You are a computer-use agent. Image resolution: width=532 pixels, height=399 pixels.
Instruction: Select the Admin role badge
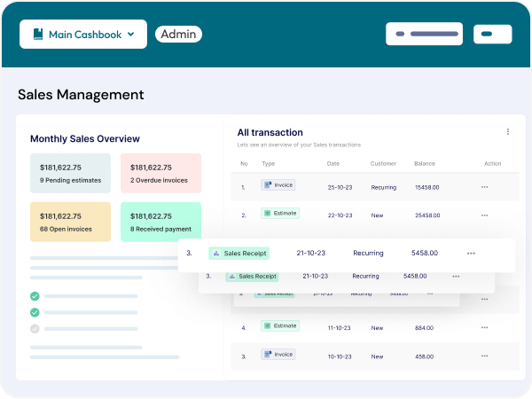[178, 35]
